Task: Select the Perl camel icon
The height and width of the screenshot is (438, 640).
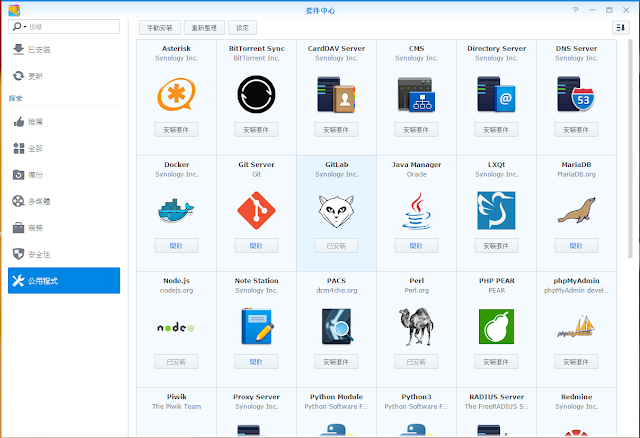Action: coord(416,327)
